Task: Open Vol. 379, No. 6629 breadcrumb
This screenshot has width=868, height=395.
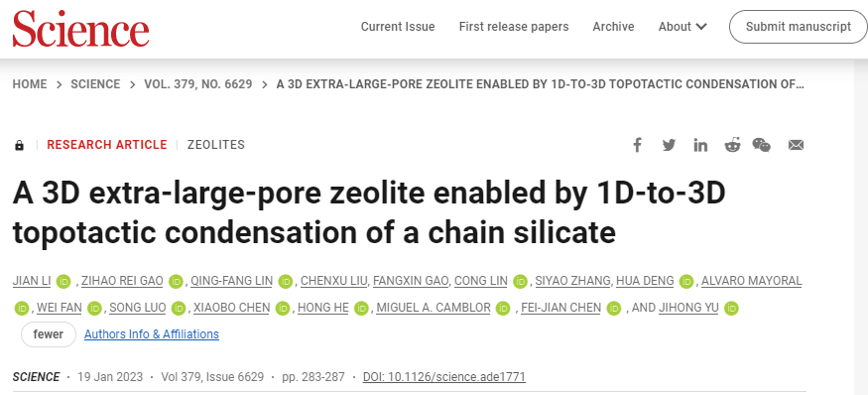Action: click(198, 84)
